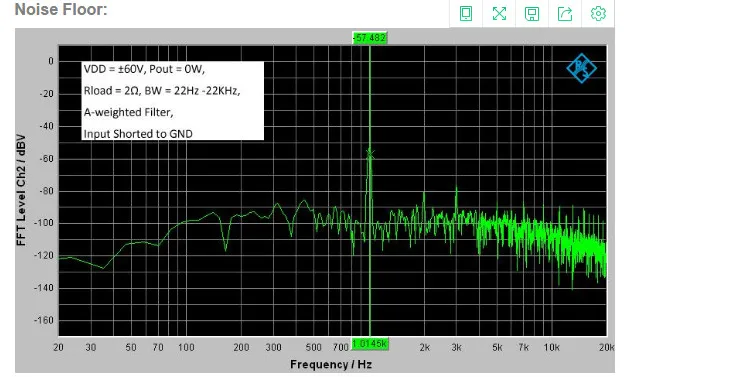Click the cursor marker at the 1 kHz peak
The width and height of the screenshot is (729, 377).
tap(370, 154)
